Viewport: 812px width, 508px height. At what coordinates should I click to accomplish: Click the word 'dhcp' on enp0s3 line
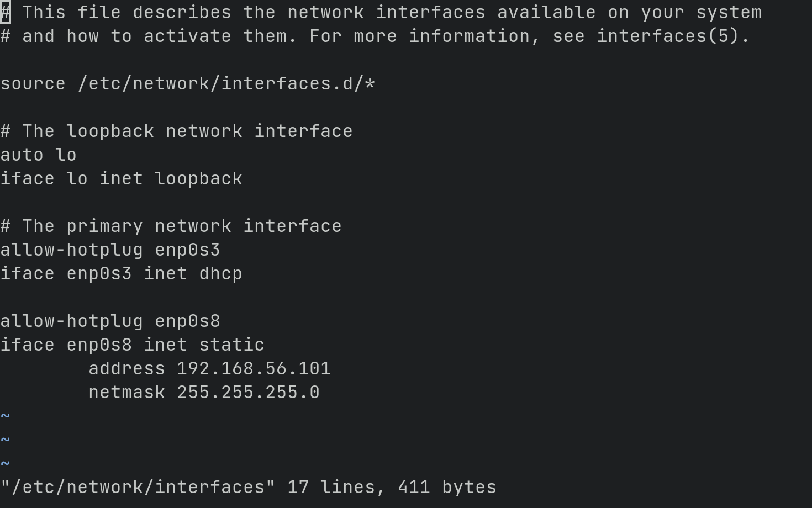pos(221,274)
